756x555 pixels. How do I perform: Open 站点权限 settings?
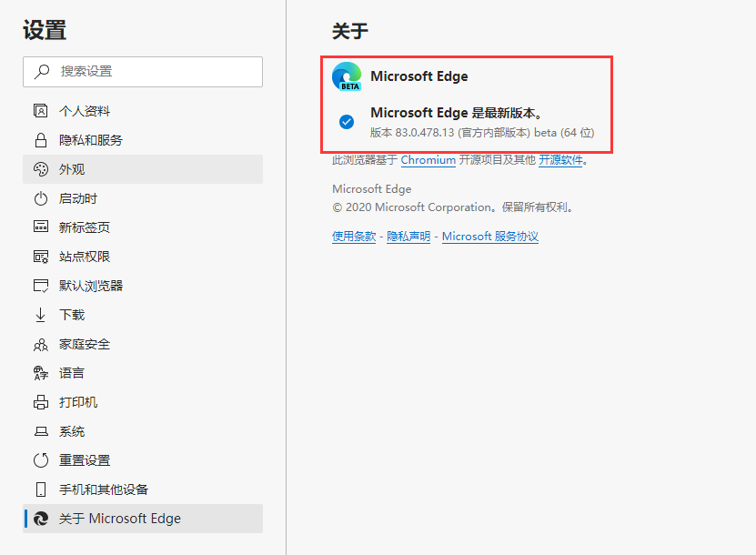84,257
